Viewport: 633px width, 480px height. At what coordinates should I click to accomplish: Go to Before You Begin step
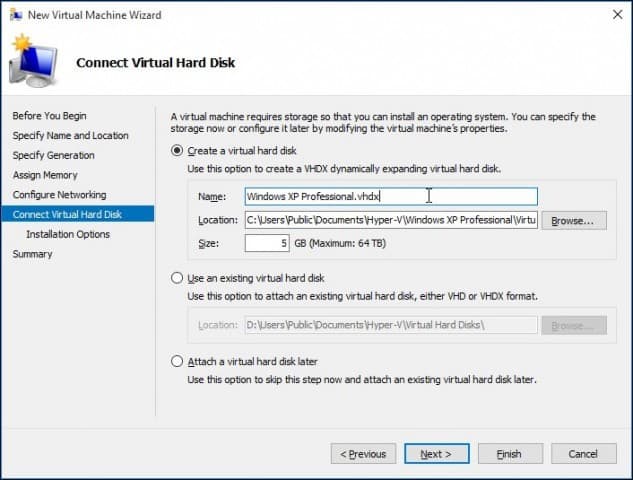pos(49,116)
